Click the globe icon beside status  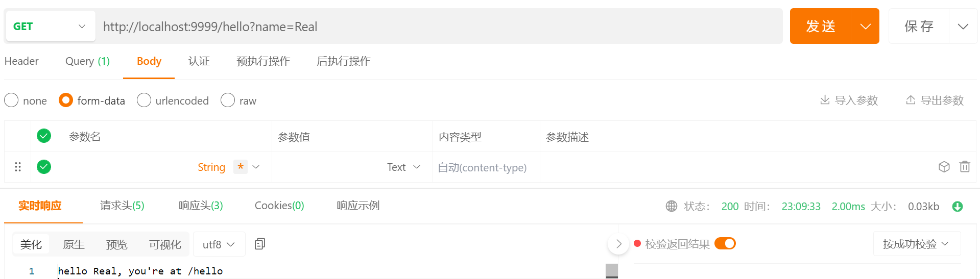click(671, 206)
